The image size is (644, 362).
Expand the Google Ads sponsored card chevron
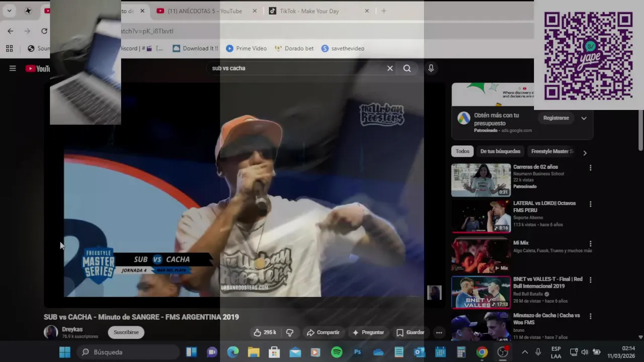click(x=584, y=118)
